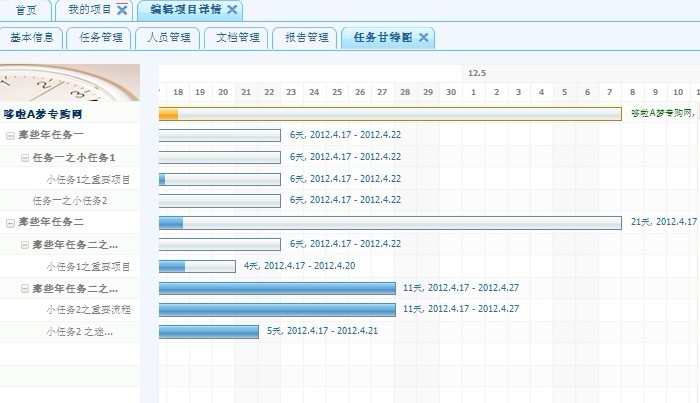The width and height of the screenshot is (700, 403).
Task: Click the 4天 task bar ending 2012.4.20
Action: (198, 266)
